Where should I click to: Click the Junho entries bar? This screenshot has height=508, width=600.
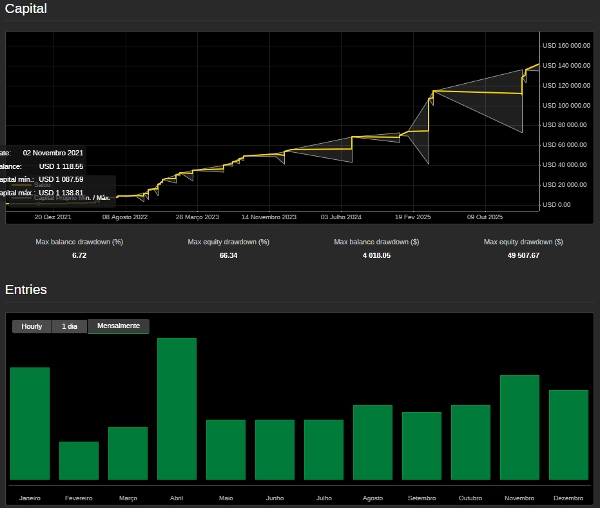tap(275, 450)
